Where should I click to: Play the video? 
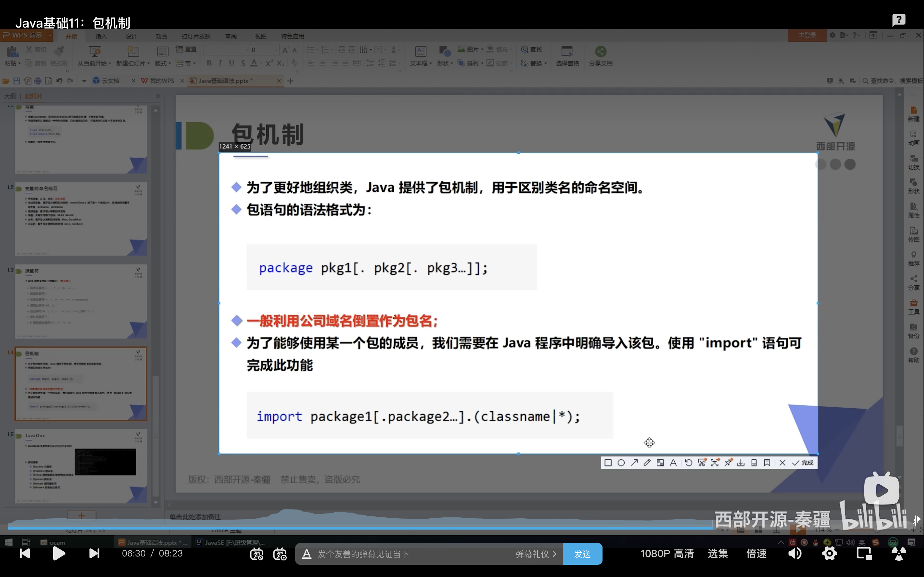59,553
